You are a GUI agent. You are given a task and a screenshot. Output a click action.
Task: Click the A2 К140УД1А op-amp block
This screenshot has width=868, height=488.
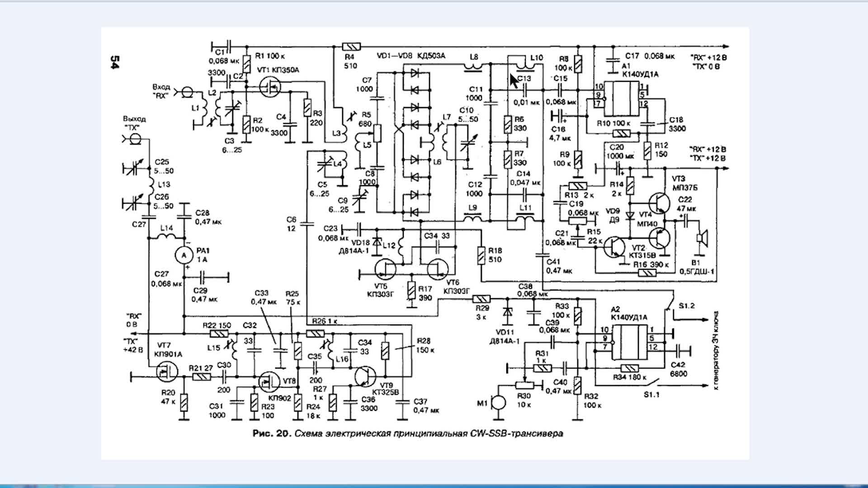coord(630,342)
